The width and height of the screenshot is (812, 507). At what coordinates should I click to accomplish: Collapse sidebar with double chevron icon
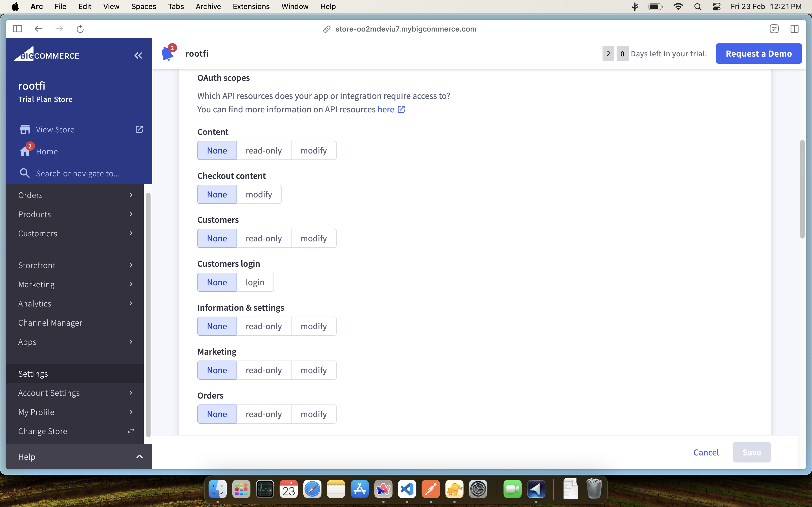138,56
